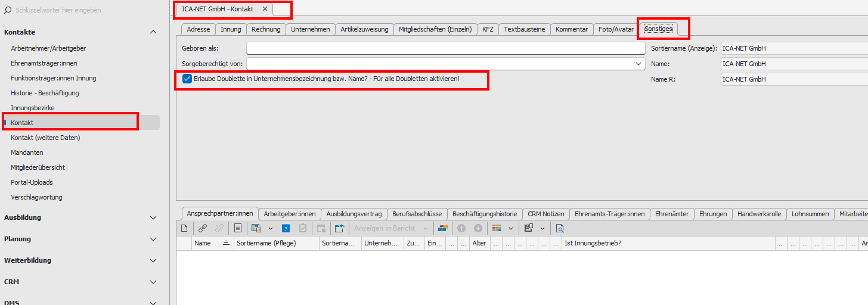The height and width of the screenshot is (305, 868).
Task: Expand the CRM sidebar section
Action: click(x=153, y=282)
